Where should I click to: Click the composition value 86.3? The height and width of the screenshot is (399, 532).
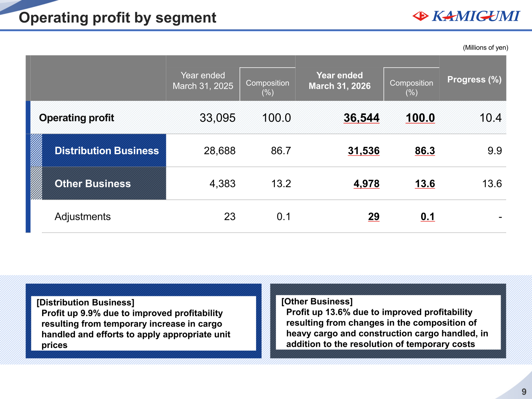pyautogui.click(x=425, y=151)
